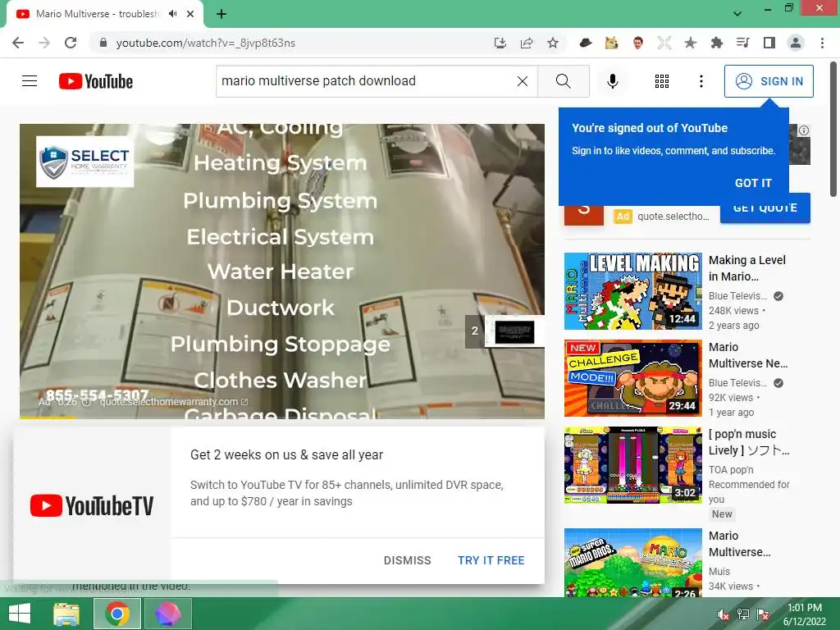Click the crossed-arrows extension icon
Screen dimensions: 840x630
point(664,43)
